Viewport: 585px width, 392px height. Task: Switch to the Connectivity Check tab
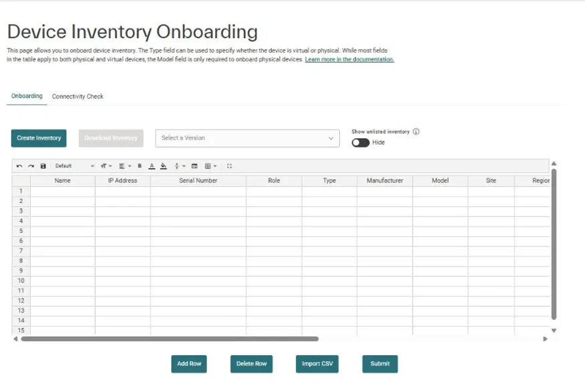pos(77,96)
